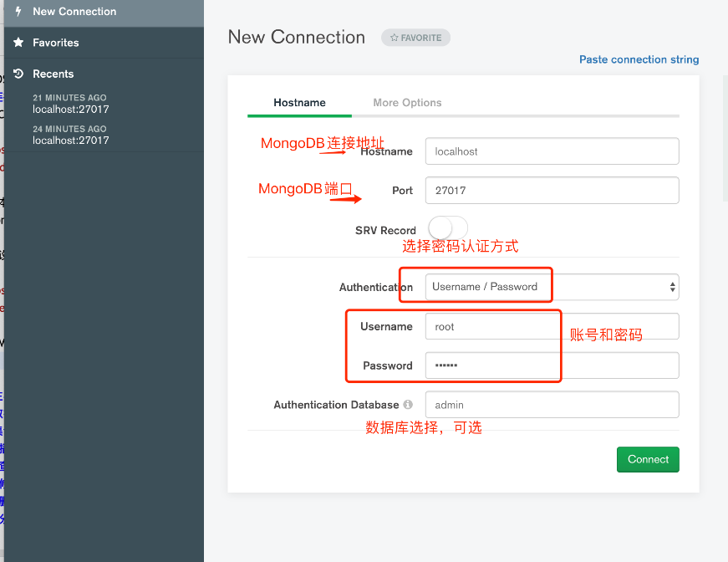Focus the Hostname input field
The image size is (728, 562).
coord(552,151)
